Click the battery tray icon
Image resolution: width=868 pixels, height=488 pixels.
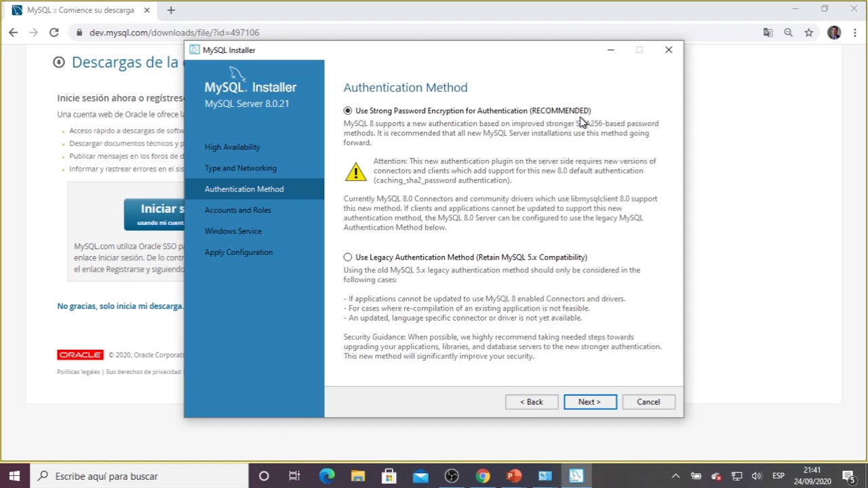tap(696, 476)
